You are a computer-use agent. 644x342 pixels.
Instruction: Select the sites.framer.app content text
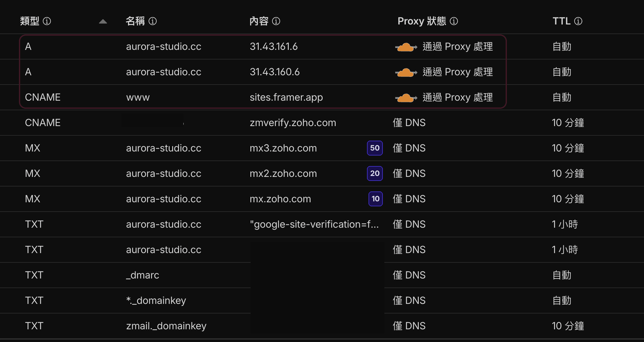[x=286, y=97]
